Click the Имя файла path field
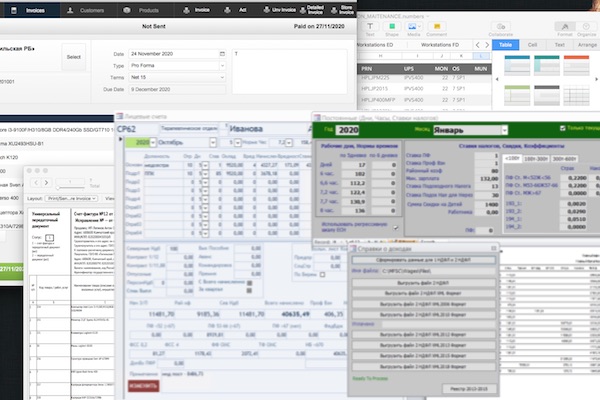 (438, 271)
